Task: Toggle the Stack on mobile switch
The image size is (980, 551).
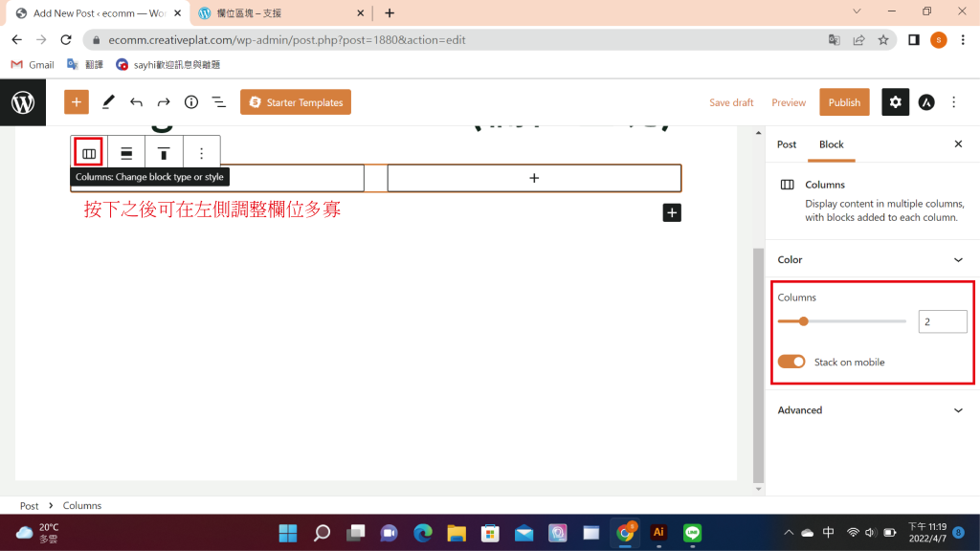Action: (791, 362)
